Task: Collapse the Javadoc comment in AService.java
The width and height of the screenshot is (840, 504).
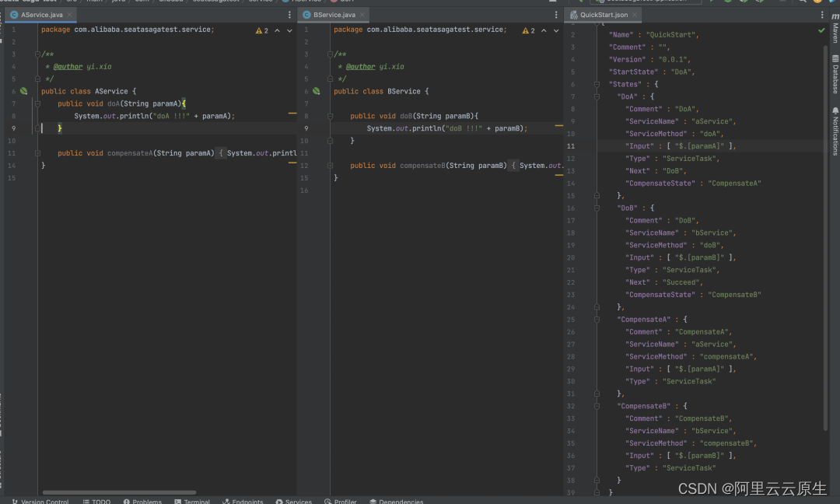Action: point(37,54)
